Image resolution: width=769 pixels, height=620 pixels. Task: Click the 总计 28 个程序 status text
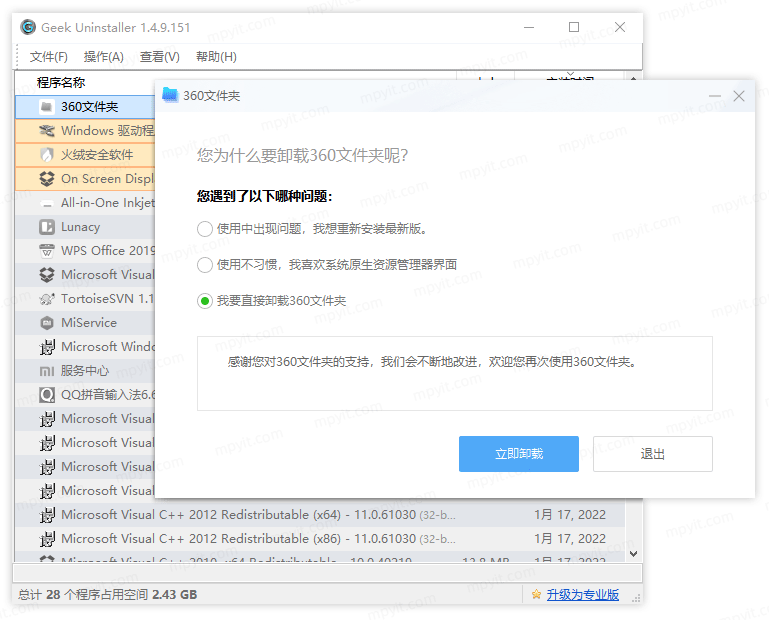click(x=107, y=594)
